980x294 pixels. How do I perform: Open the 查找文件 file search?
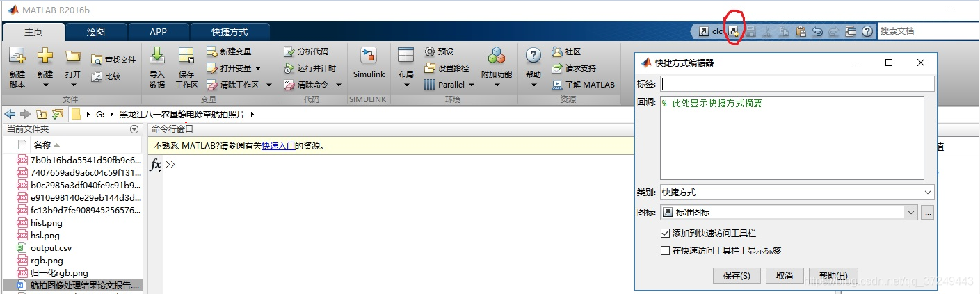[114, 60]
